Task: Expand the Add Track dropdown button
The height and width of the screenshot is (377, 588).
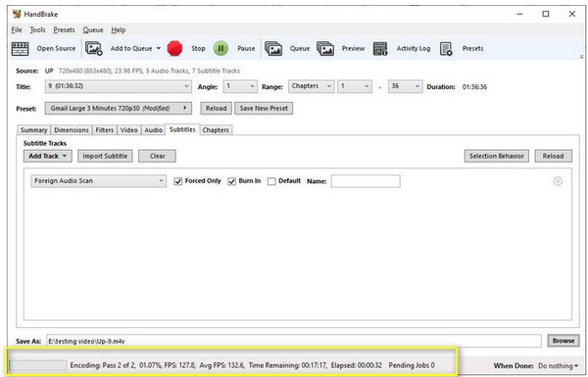Action: click(x=48, y=157)
